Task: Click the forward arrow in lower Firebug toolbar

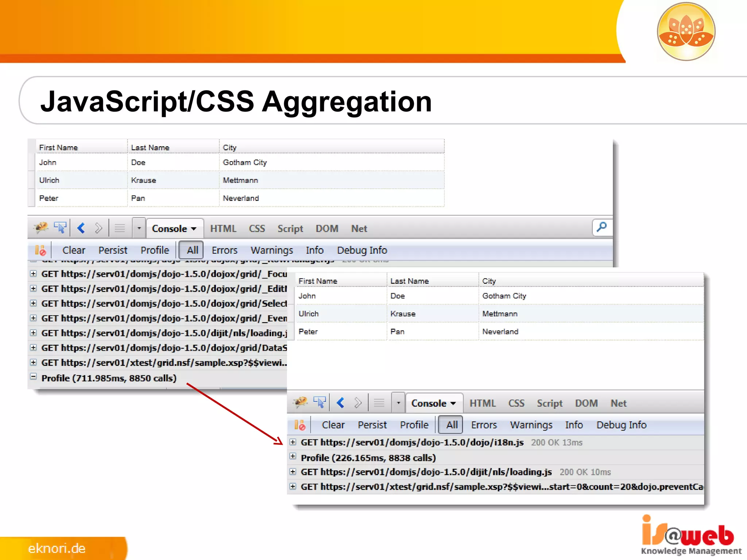Action: click(x=358, y=403)
